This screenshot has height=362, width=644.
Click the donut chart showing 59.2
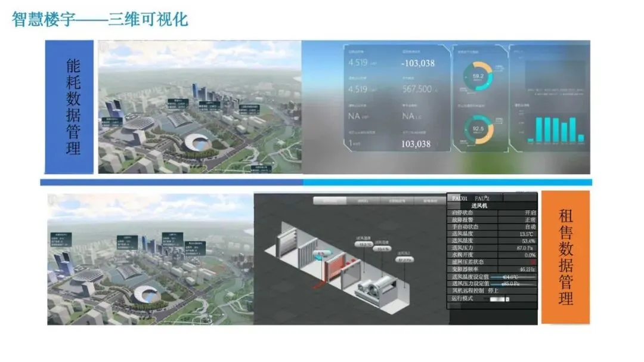click(478, 76)
